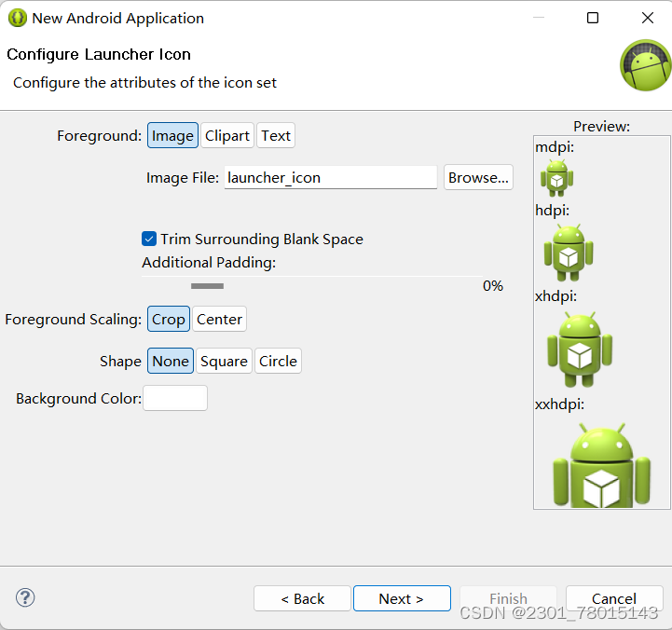Select the hdpi preview icon
The image size is (672, 630).
click(569, 253)
